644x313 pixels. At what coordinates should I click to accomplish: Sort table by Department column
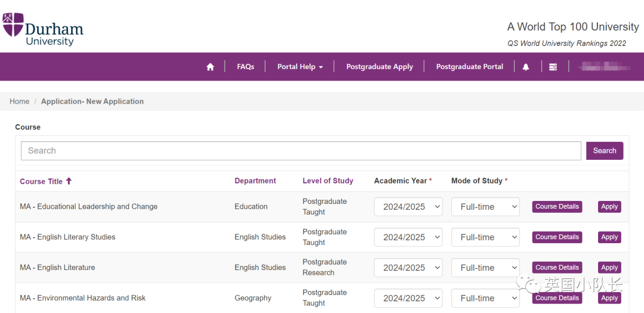tap(255, 181)
